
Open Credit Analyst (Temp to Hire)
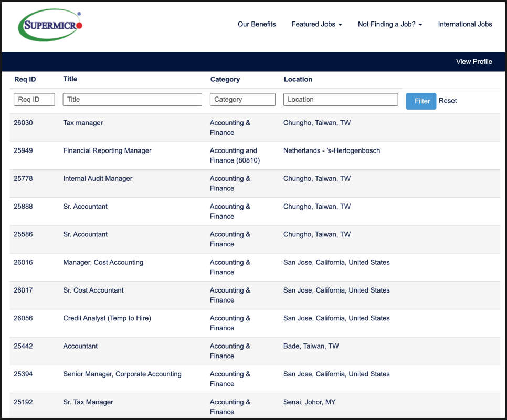tap(107, 318)
